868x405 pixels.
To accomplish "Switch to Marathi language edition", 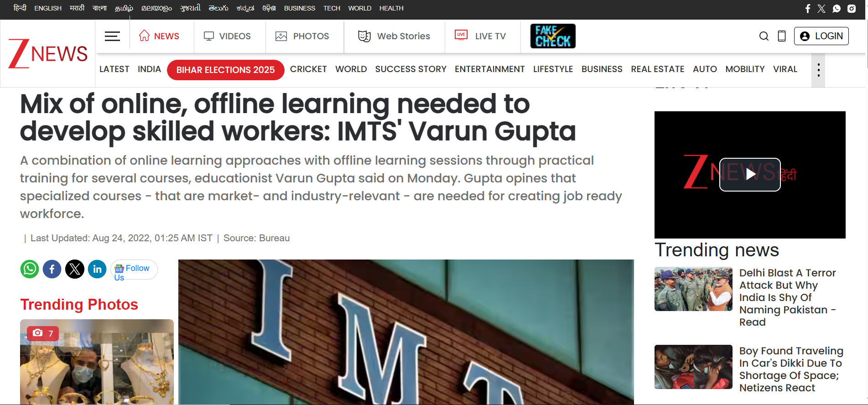I will click(x=77, y=8).
